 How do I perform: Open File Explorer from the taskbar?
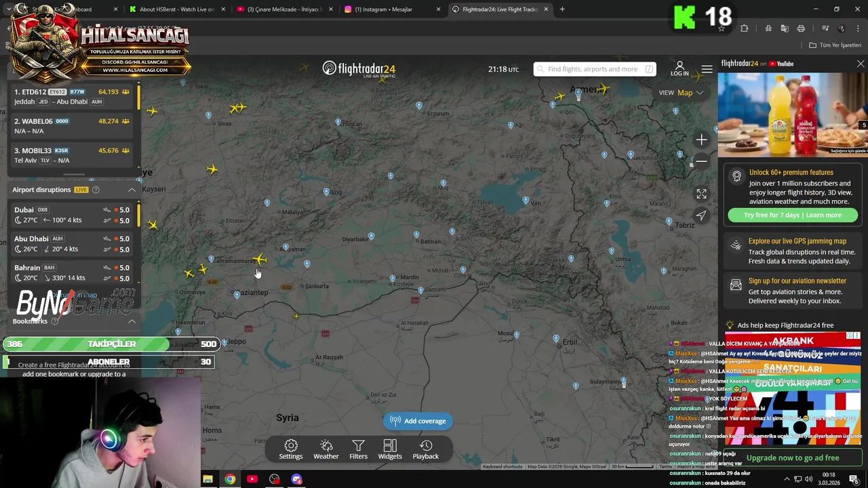click(208, 479)
